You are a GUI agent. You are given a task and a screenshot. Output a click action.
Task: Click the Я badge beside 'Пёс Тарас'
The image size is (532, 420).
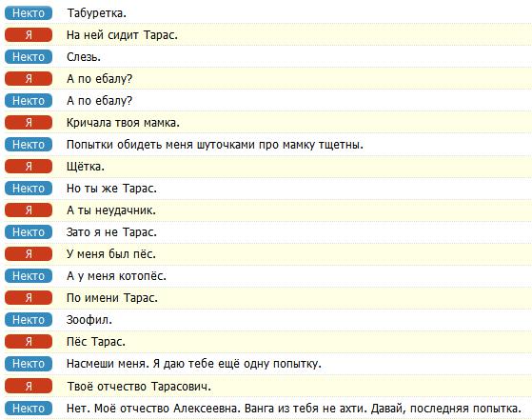pos(29,342)
